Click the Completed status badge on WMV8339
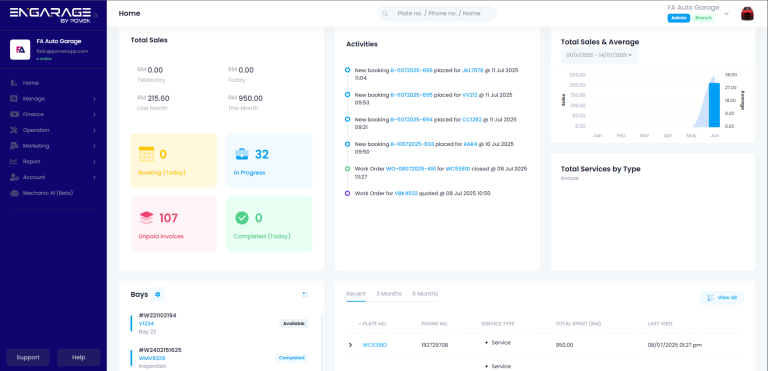Image resolution: width=768 pixels, height=371 pixels. click(x=292, y=358)
